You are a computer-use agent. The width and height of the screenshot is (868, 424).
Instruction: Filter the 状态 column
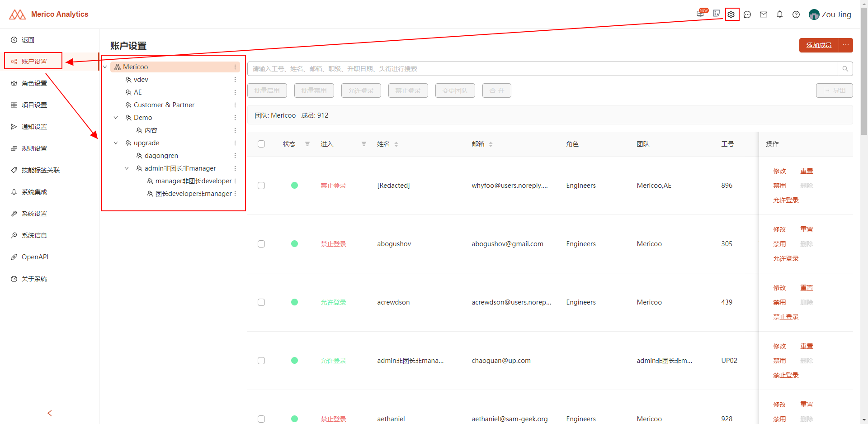(307, 144)
